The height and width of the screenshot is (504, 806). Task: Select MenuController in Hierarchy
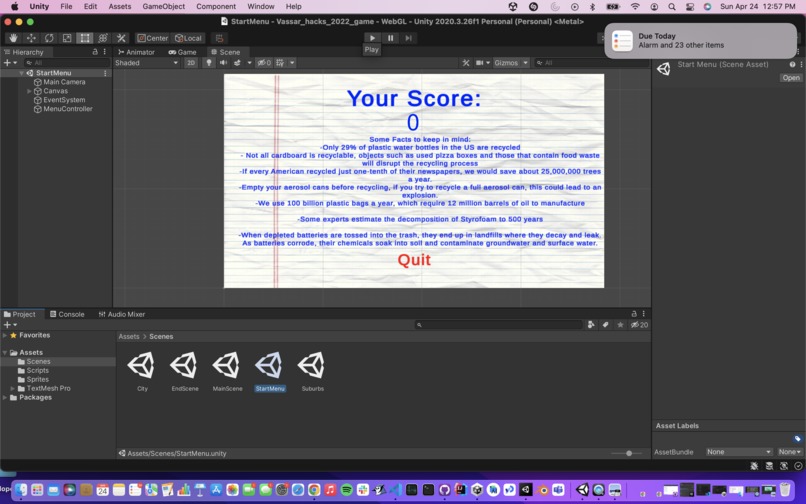point(68,109)
